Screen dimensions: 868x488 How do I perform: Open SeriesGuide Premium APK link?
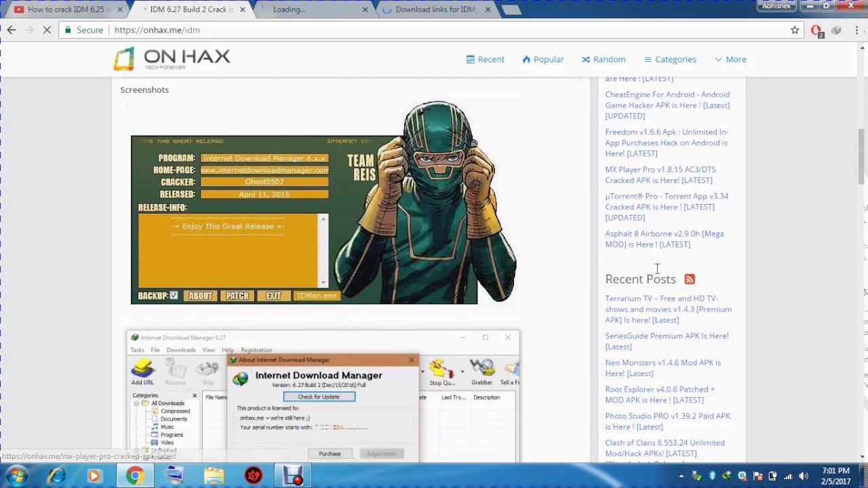point(667,341)
